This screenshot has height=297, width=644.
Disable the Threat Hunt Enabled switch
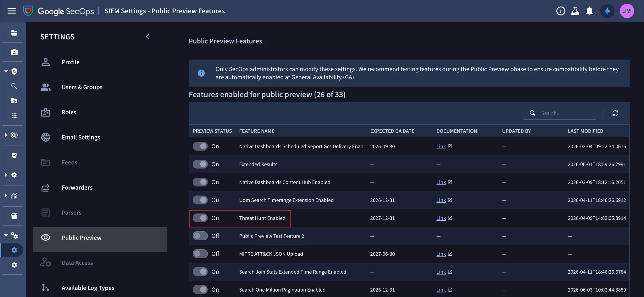click(x=200, y=218)
